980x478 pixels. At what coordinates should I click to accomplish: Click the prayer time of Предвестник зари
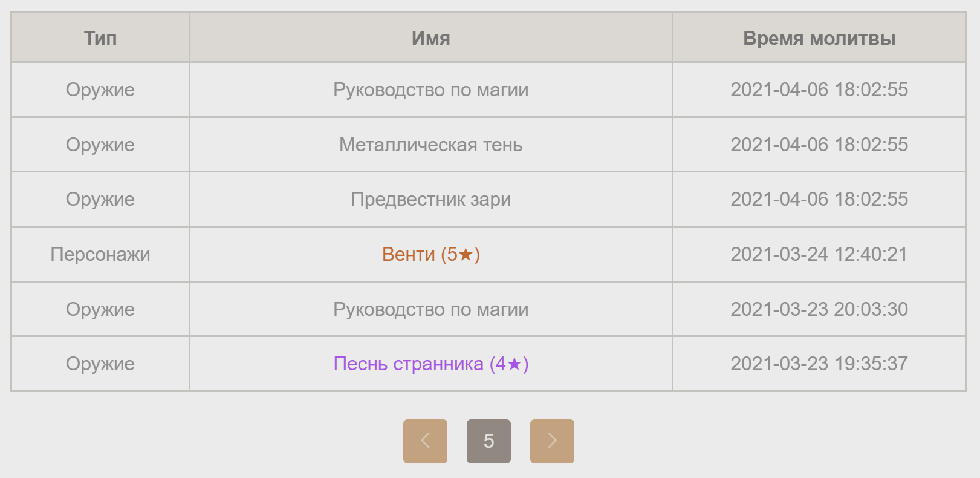coord(819,199)
